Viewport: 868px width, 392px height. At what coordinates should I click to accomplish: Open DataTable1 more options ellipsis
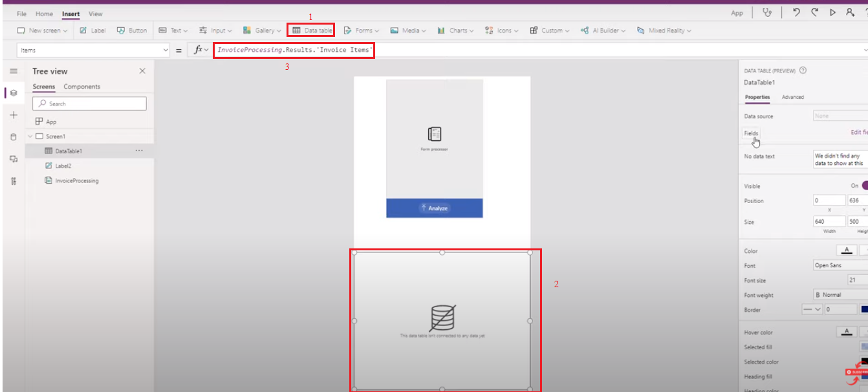tap(139, 151)
